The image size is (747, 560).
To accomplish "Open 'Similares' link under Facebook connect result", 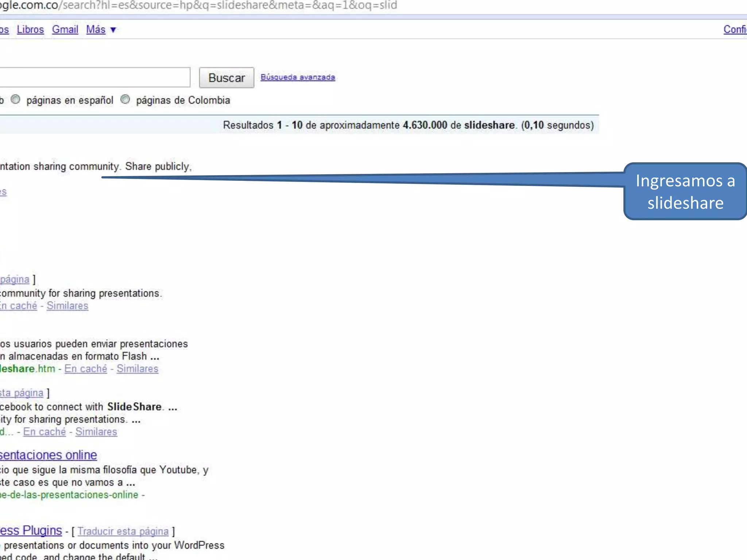I will pos(96,432).
